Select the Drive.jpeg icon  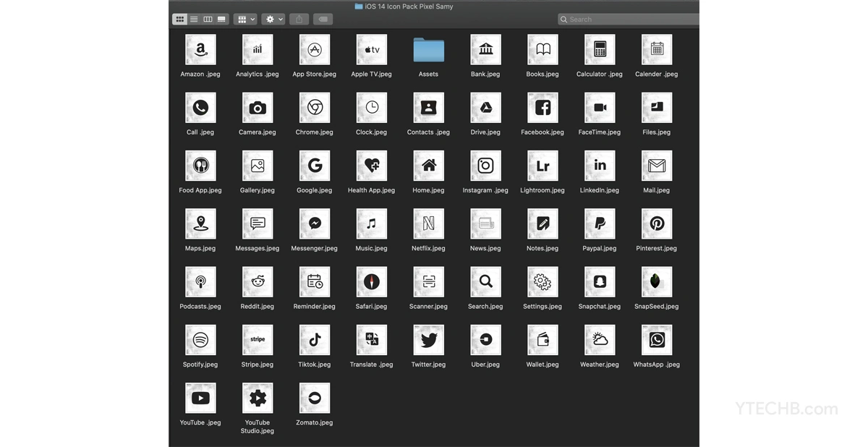tap(486, 108)
